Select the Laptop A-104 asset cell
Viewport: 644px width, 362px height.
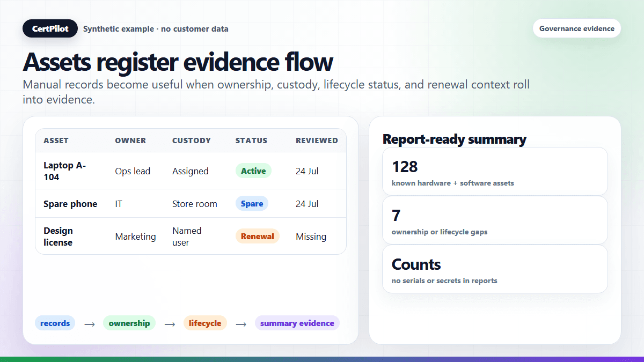[x=65, y=171]
